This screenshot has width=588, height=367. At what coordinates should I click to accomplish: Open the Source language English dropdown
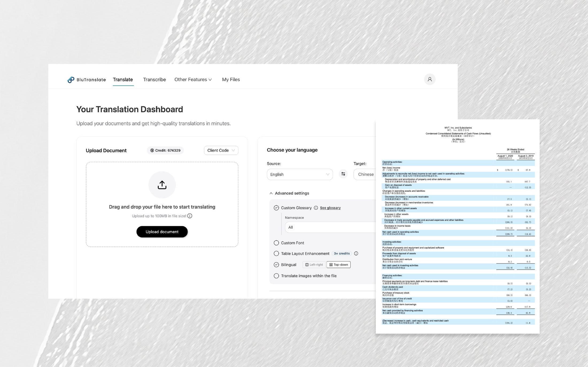click(x=300, y=174)
